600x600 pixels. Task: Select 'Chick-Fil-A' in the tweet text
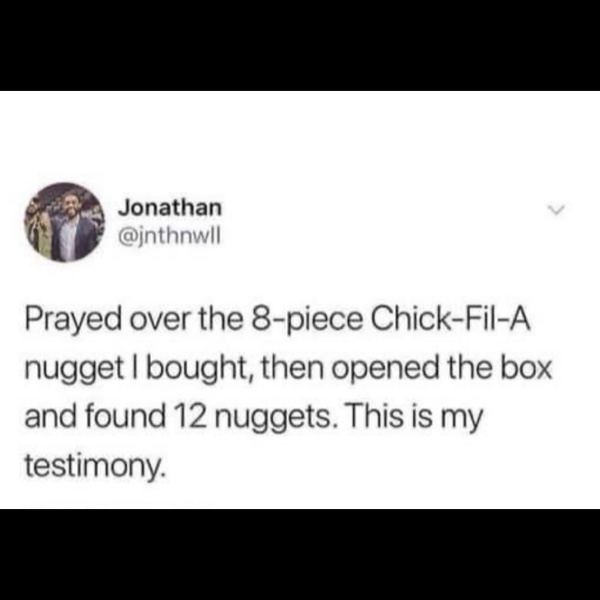(x=452, y=318)
